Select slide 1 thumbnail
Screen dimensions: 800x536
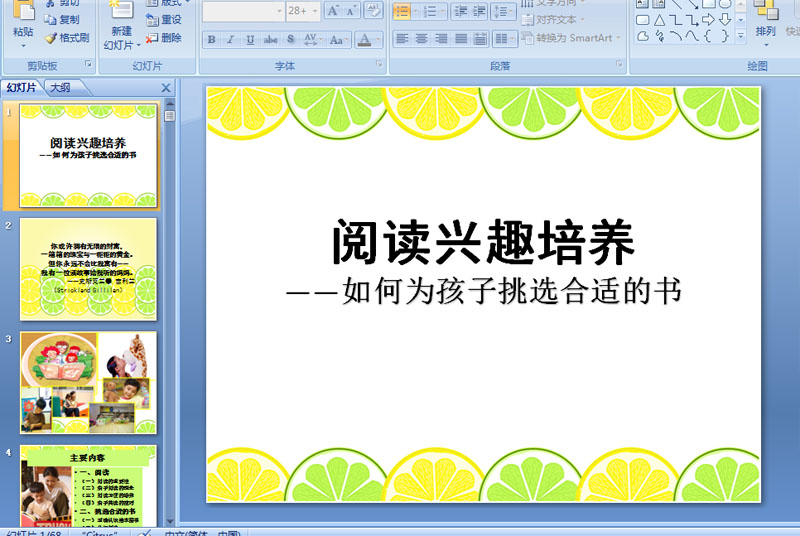88,156
